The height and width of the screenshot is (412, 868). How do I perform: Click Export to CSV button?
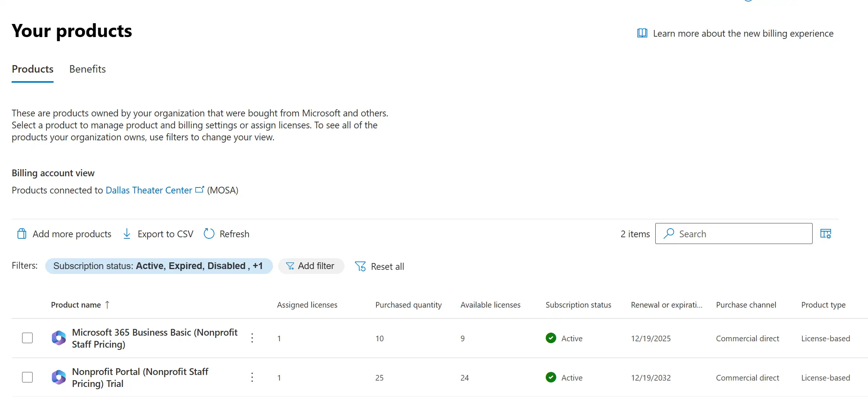click(x=158, y=234)
